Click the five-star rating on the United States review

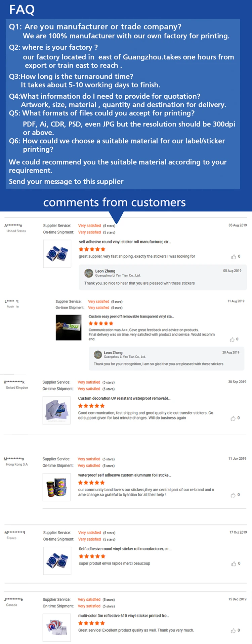(x=92, y=249)
